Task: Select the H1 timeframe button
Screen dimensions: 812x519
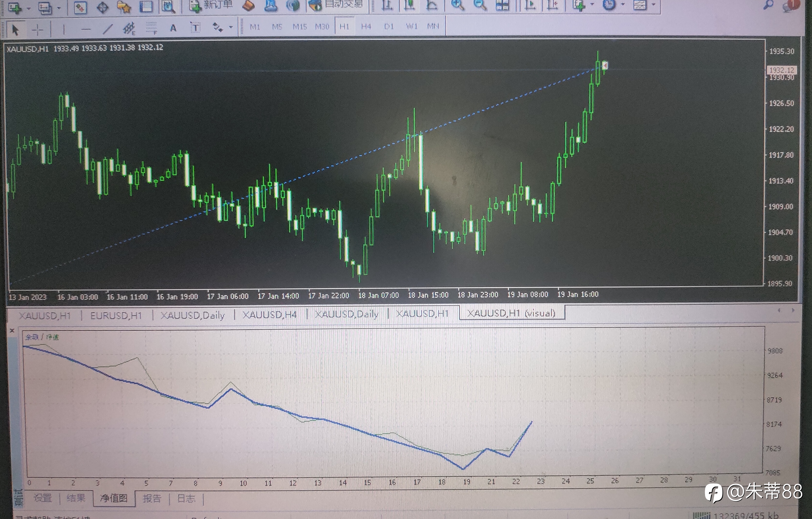Action: tap(344, 26)
